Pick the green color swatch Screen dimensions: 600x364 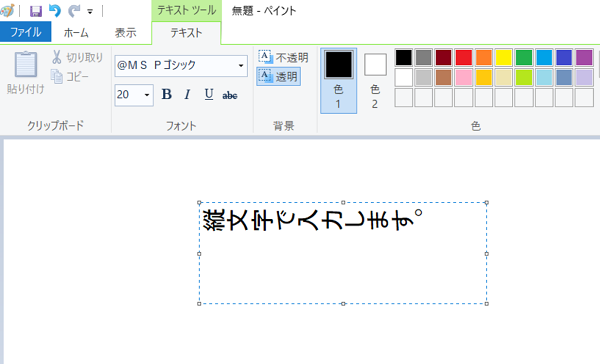coord(524,57)
